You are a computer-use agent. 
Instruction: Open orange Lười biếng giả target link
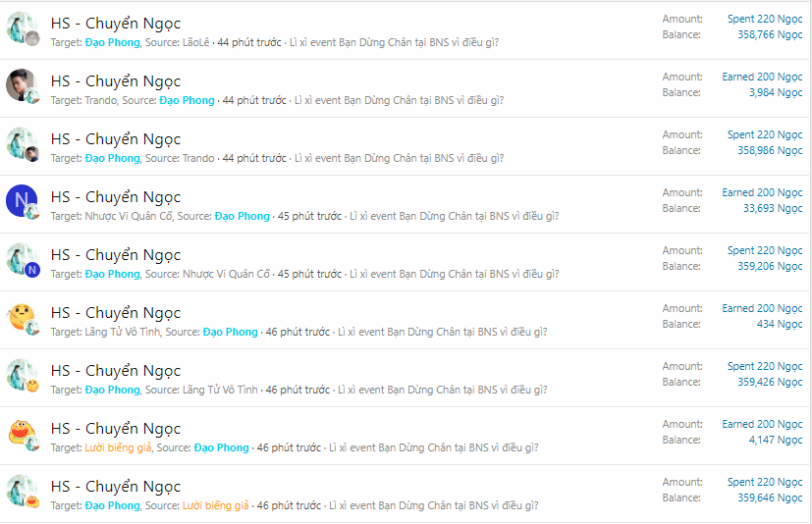[118, 447]
